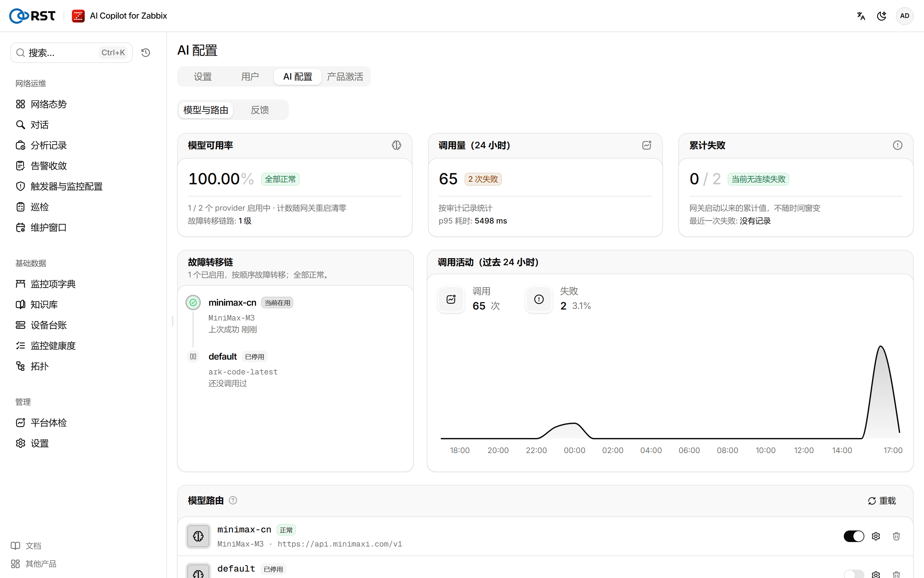The width and height of the screenshot is (924, 578).
Task: Select the 模型与路由 sub-tab
Action: coord(206,110)
